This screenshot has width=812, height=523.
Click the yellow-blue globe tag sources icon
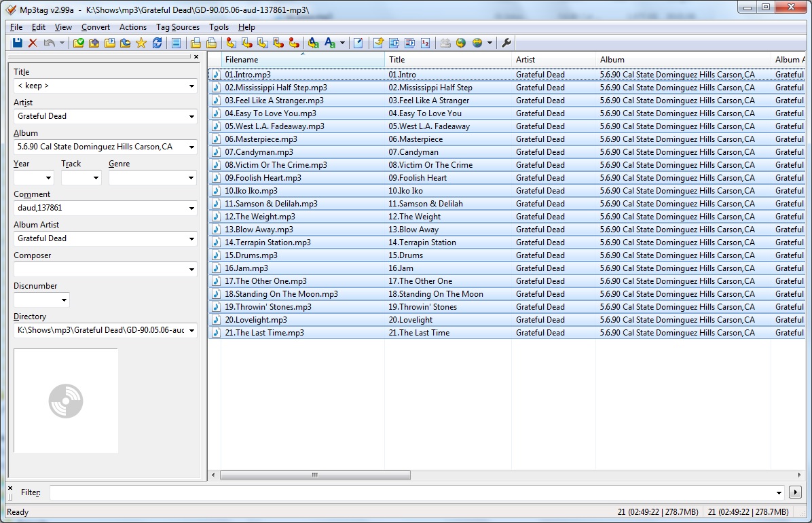click(477, 43)
